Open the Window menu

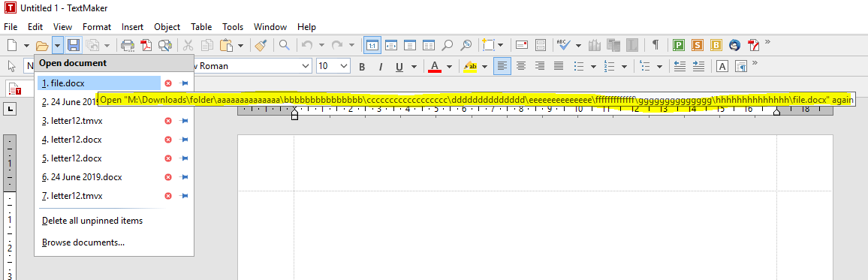tap(270, 26)
